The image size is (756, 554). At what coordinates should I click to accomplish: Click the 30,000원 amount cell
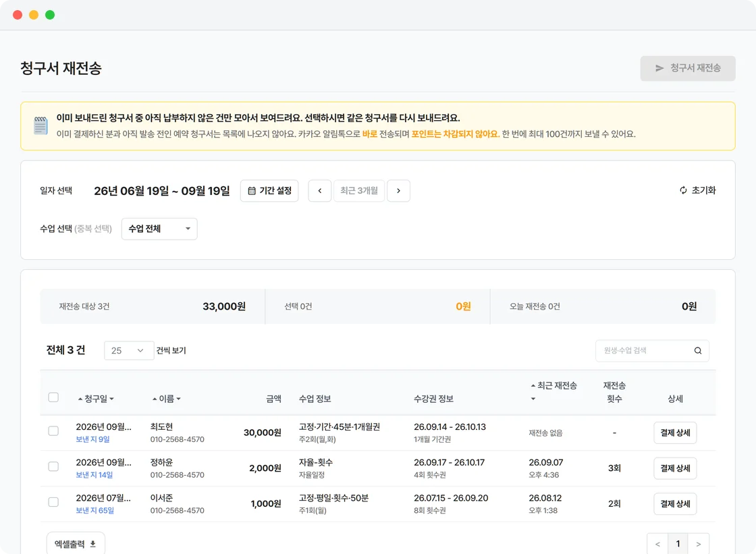click(263, 433)
